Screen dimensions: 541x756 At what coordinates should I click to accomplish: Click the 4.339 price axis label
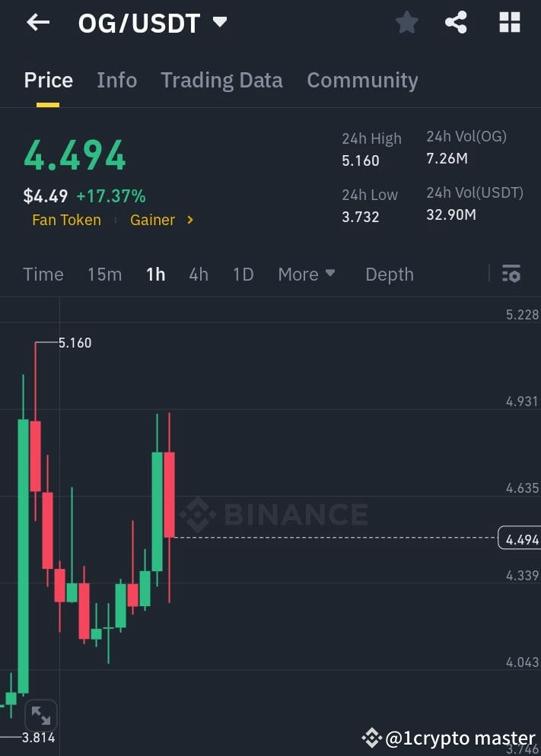tap(522, 575)
